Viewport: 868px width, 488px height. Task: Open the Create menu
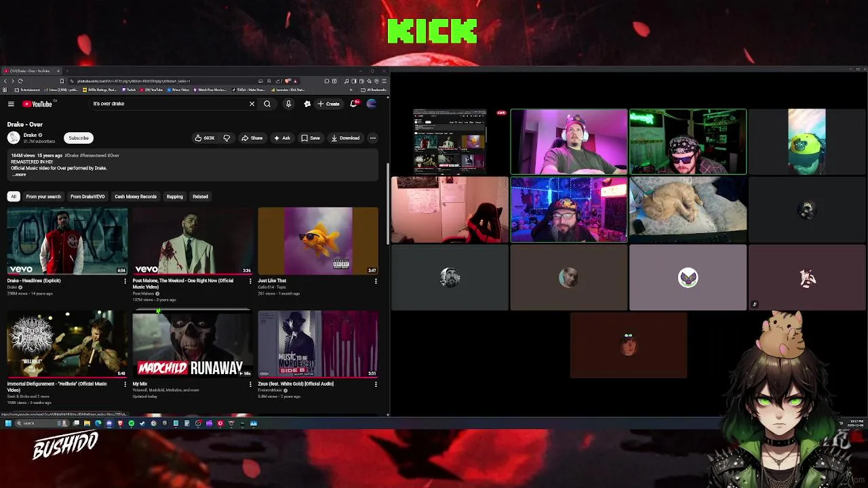(x=328, y=104)
